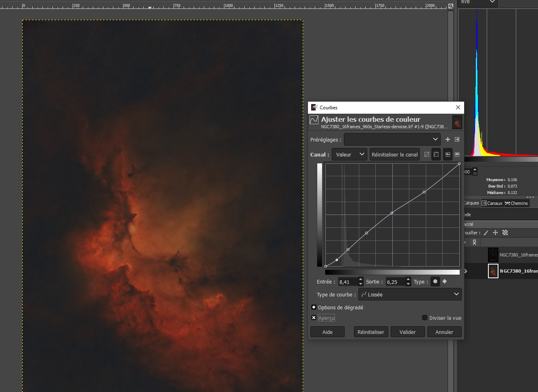Set histogram display to logarithmic
Image resolution: width=538 pixels, height=392 pixels.
[457, 154]
